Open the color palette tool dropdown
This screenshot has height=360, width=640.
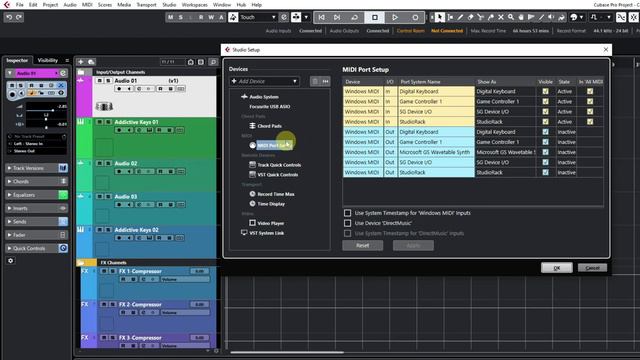(x=577, y=17)
